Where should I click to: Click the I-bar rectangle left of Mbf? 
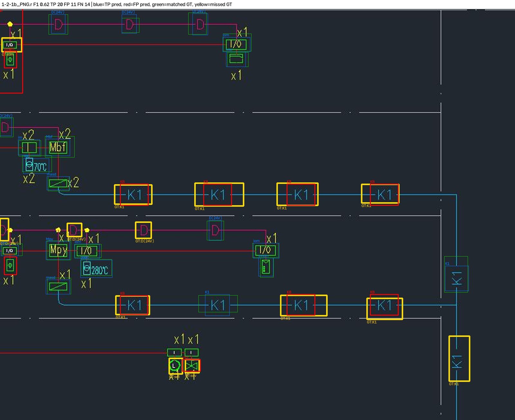[x=29, y=148]
